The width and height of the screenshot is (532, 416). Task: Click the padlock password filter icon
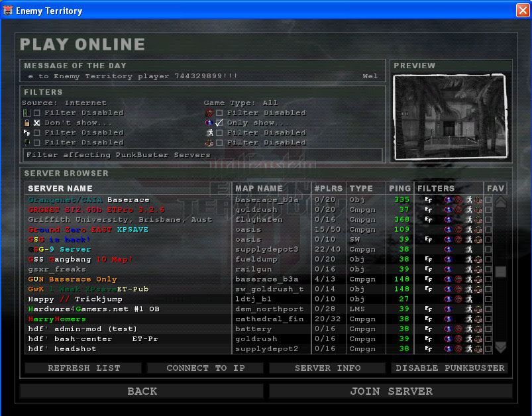[27, 123]
